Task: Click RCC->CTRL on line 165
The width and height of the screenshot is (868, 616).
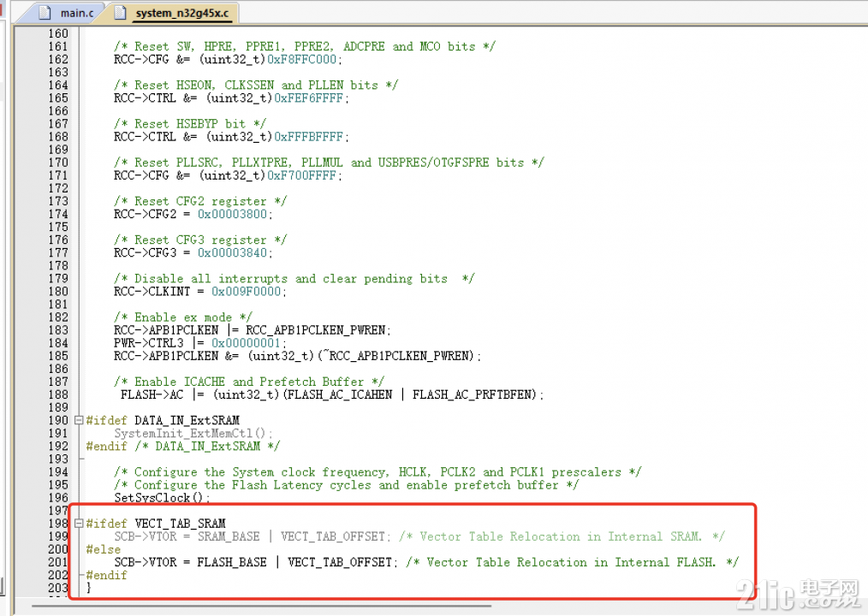Action: point(145,98)
